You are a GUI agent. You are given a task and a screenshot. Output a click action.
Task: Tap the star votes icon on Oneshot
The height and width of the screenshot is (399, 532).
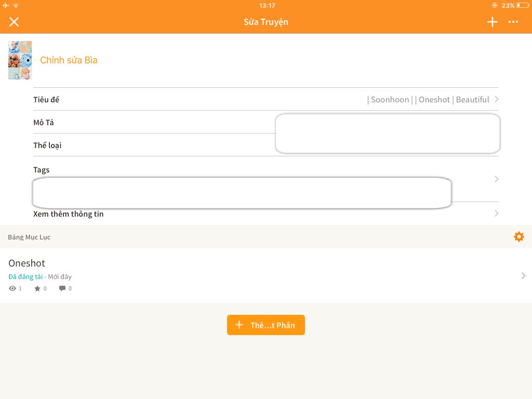pos(37,288)
